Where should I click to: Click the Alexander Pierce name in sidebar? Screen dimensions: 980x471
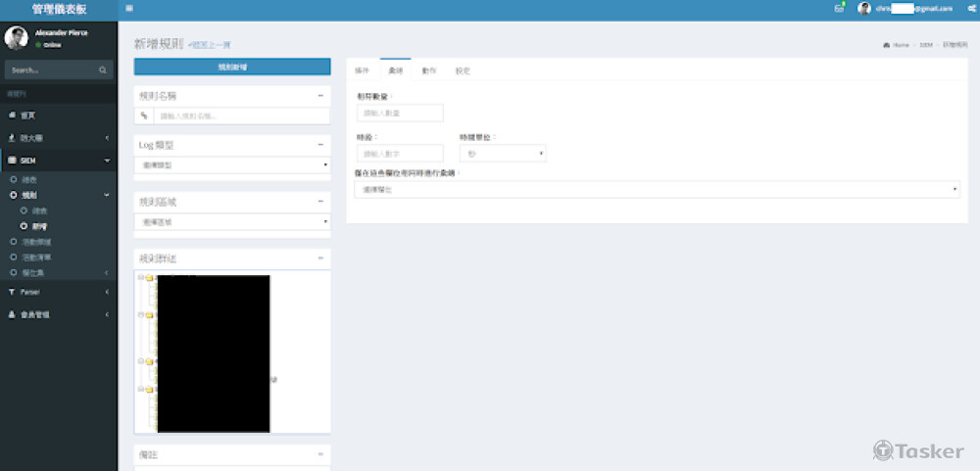tap(61, 32)
